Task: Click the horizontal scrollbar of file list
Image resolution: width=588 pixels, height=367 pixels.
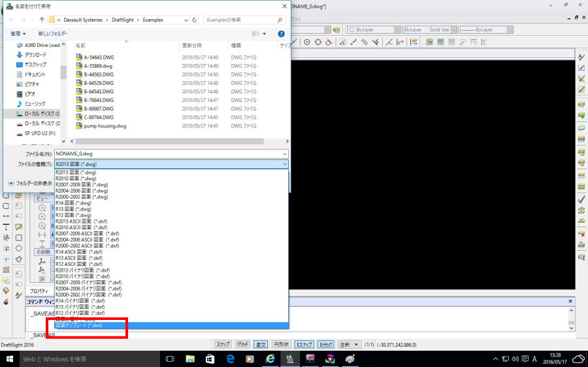Action: [170, 141]
